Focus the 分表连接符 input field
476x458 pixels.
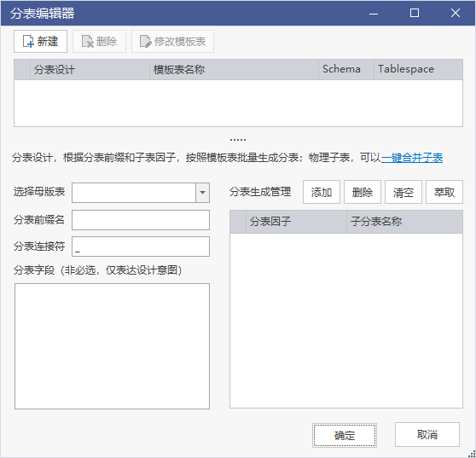point(141,246)
